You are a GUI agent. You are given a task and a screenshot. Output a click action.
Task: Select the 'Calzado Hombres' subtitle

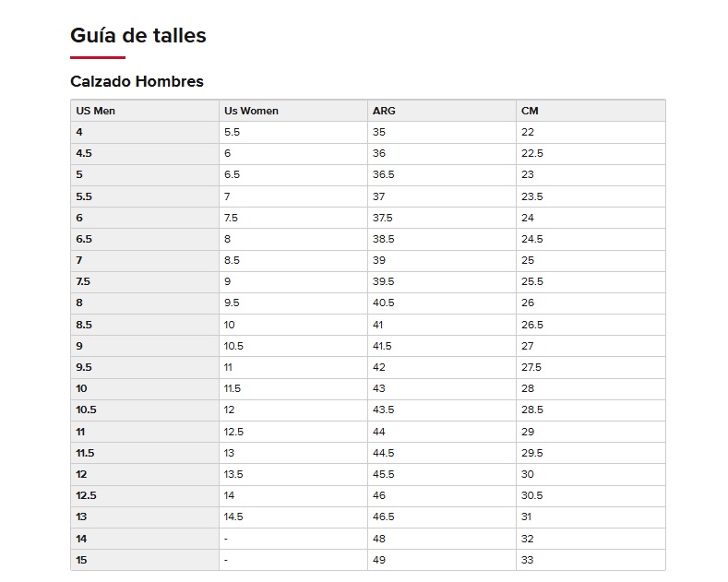pyautogui.click(x=137, y=81)
